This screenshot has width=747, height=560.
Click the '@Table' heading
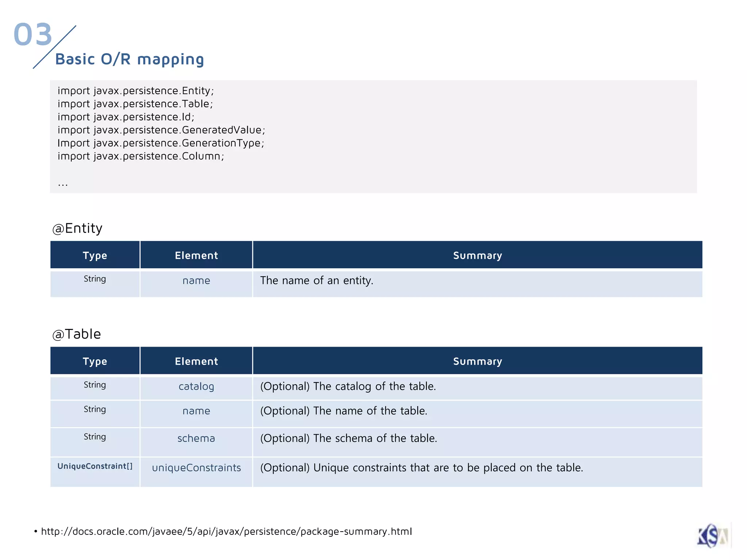[77, 334]
